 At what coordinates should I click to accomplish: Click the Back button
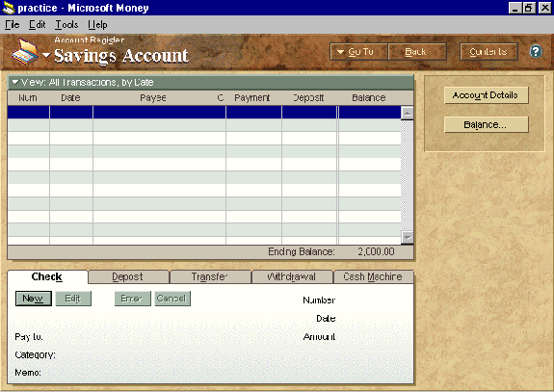click(x=417, y=52)
